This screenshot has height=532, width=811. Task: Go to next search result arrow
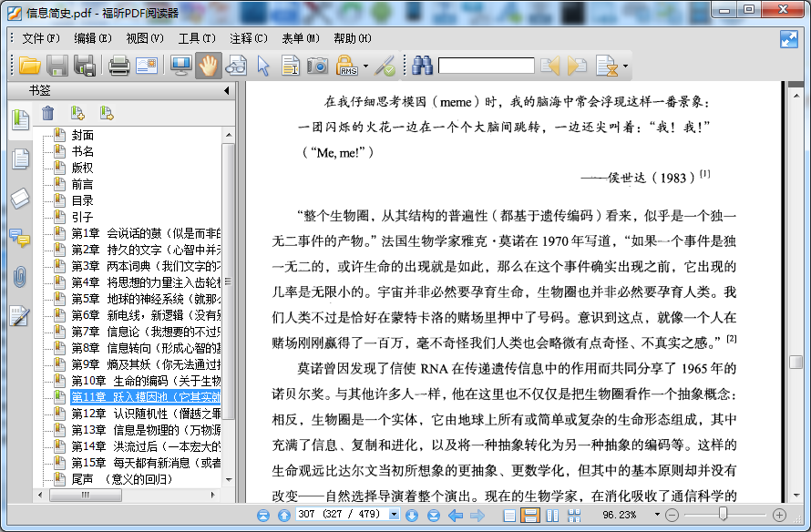click(x=577, y=66)
